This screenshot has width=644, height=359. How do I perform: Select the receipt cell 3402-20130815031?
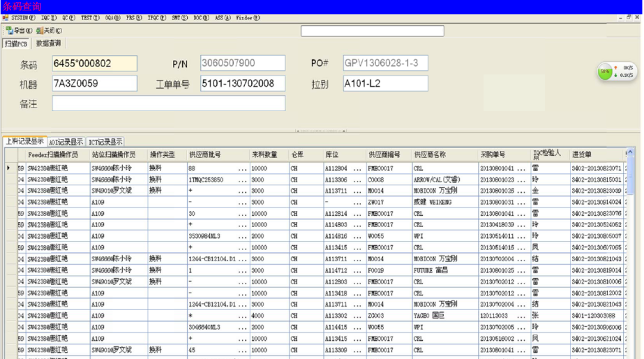(597, 179)
